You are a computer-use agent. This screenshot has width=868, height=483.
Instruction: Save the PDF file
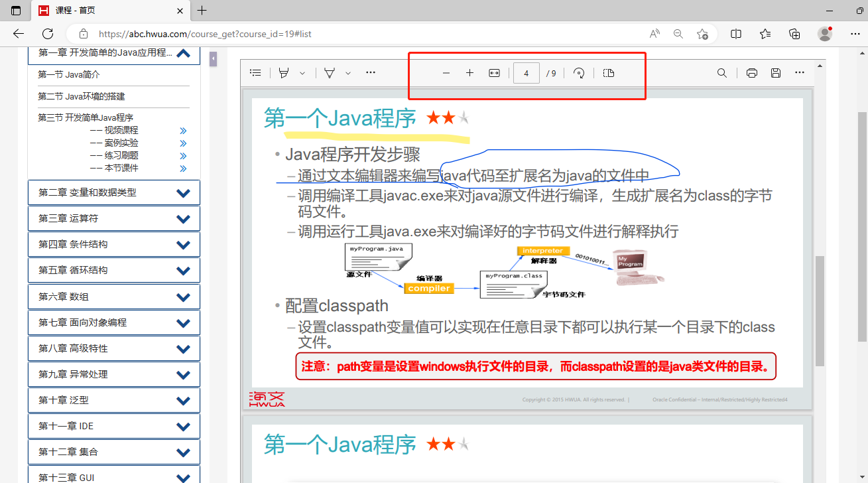click(x=776, y=73)
